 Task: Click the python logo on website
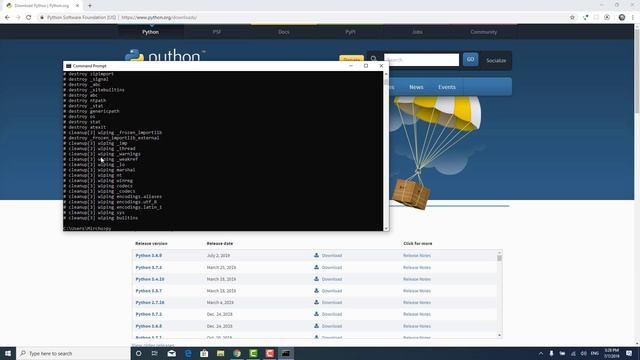point(165,56)
